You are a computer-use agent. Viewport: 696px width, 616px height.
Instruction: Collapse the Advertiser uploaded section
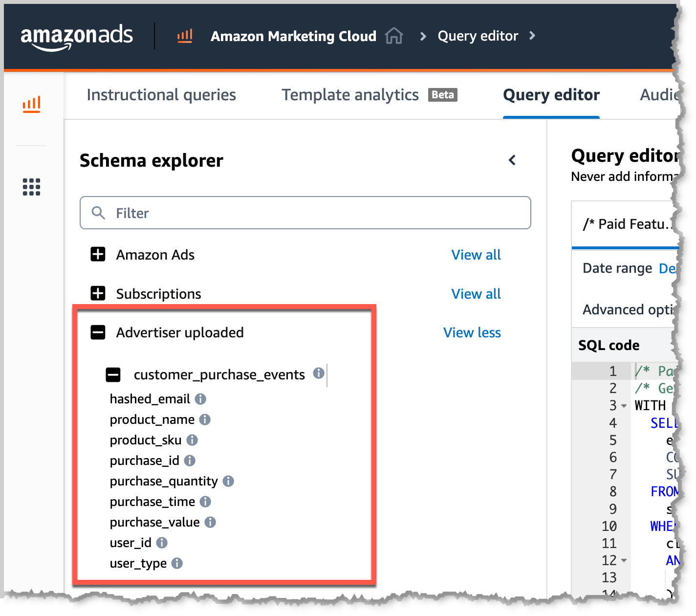[98, 332]
